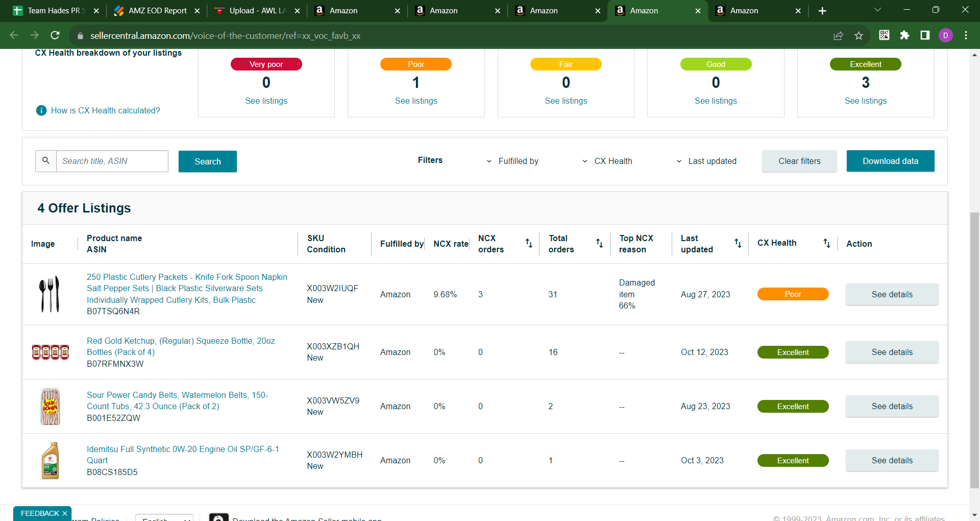
Task: Click the browser forward arrow
Action: (x=34, y=35)
